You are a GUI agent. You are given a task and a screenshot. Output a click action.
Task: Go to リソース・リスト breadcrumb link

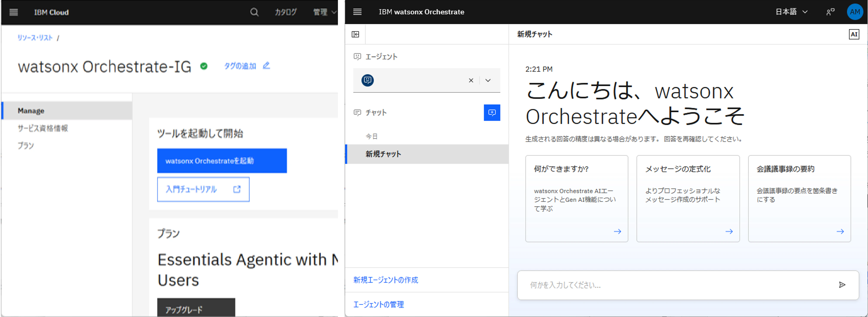(x=35, y=38)
